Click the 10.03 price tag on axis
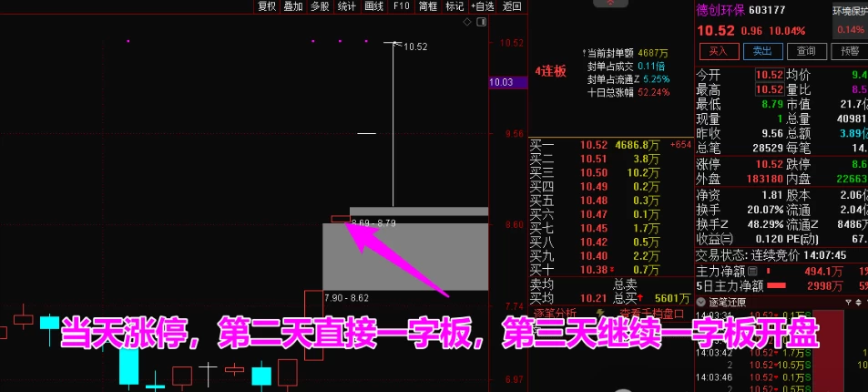868x392 pixels. [509, 83]
